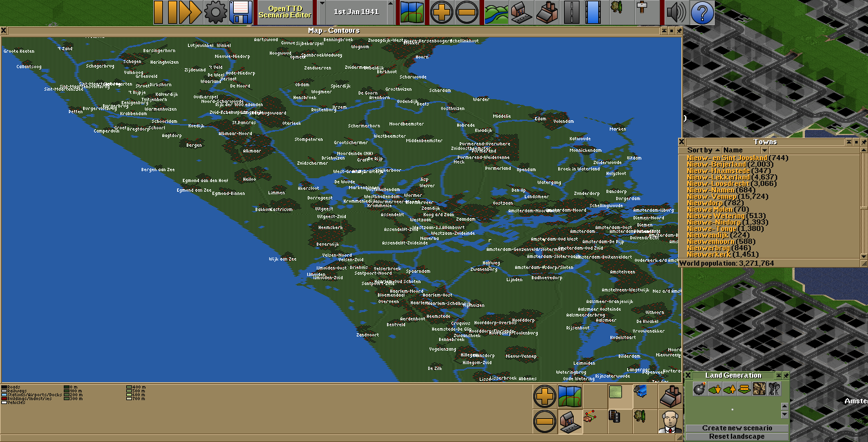Click the World population status text
Image resolution: width=868 pixels, height=442 pixels.
point(728,263)
